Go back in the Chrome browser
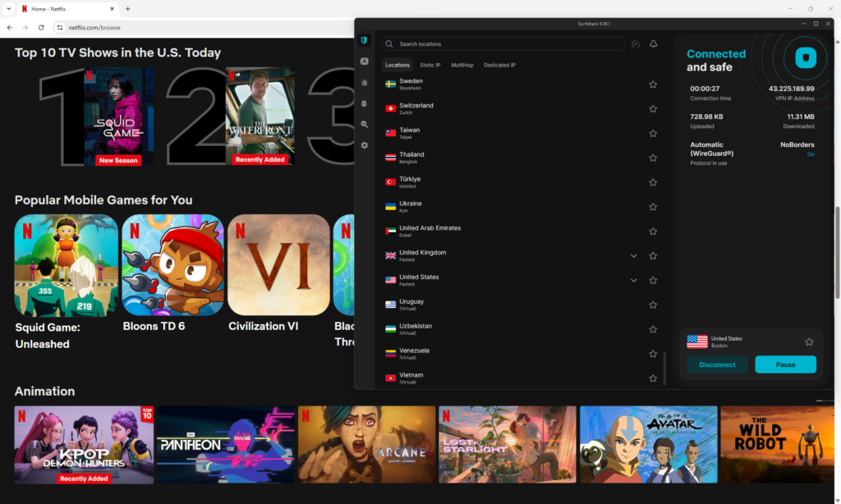 pyautogui.click(x=10, y=27)
